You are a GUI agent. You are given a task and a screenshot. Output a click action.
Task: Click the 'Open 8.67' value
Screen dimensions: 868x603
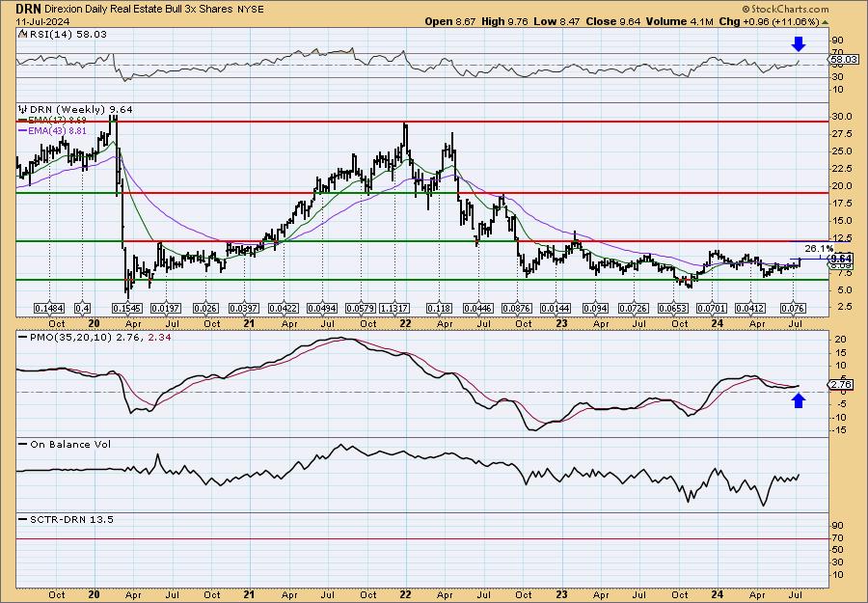click(x=450, y=21)
